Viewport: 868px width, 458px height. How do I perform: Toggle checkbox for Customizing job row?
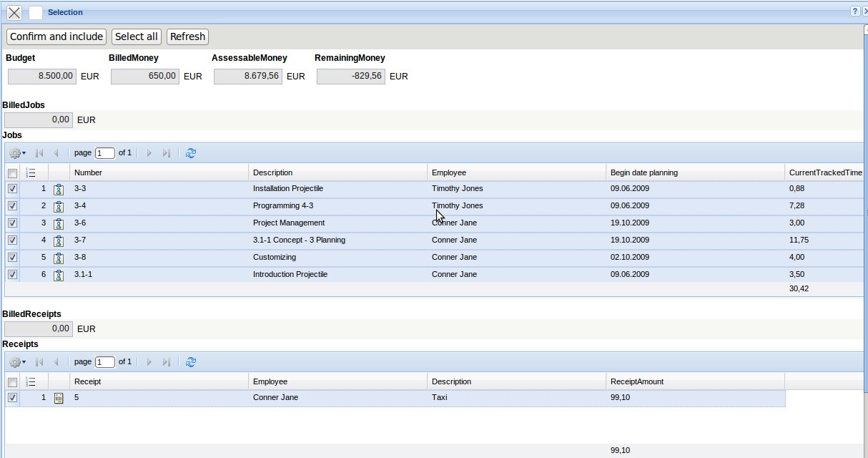(12, 258)
